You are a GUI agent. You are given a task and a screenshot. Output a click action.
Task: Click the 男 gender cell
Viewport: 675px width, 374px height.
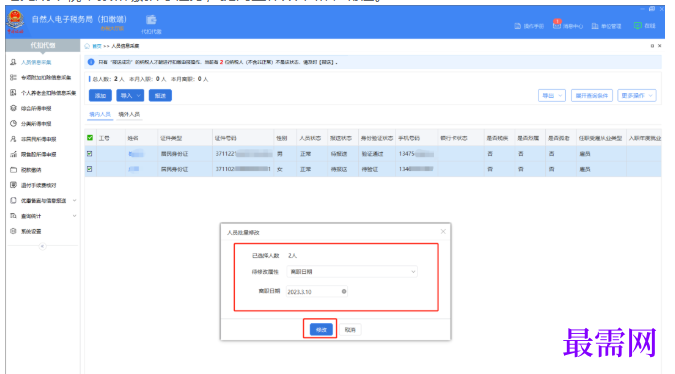point(280,154)
